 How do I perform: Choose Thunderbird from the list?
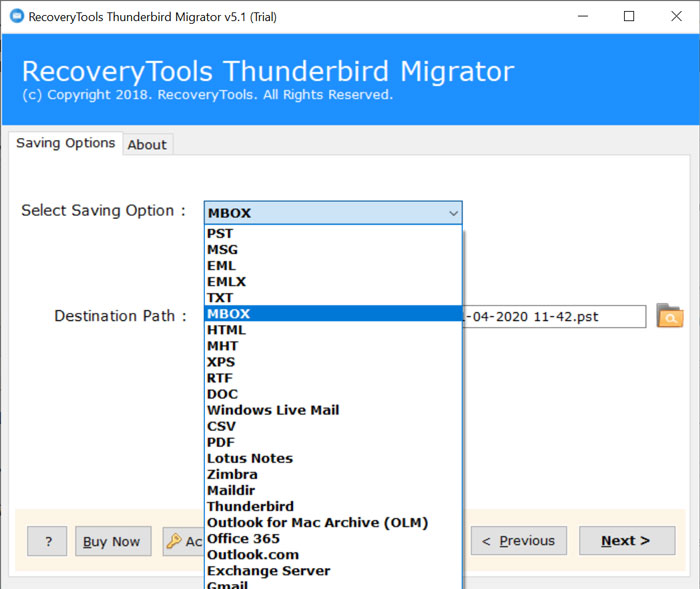[x=333, y=507]
